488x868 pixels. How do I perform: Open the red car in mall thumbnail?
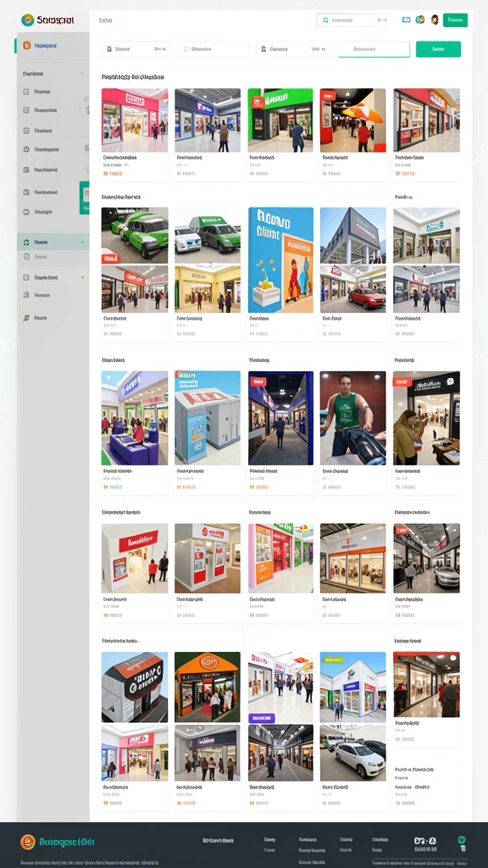pyautogui.click(x=353, y=289)
